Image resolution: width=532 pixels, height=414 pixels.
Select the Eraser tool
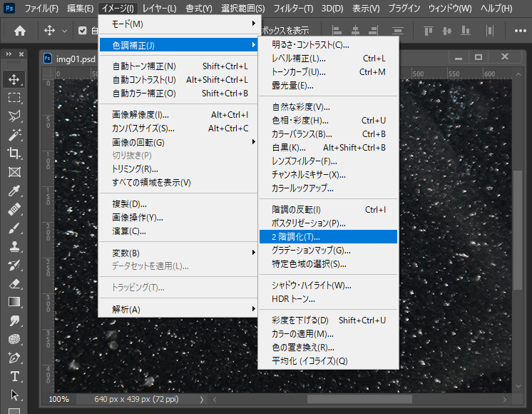tap(14, 283)
